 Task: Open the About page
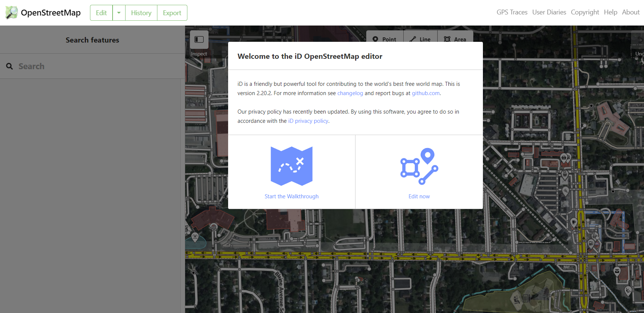tap(631, 12)
